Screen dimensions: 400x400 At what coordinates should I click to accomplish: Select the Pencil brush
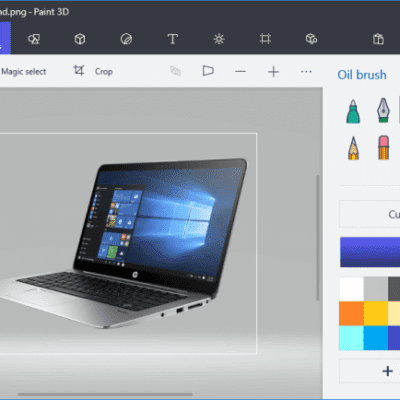tap(353, 148)
